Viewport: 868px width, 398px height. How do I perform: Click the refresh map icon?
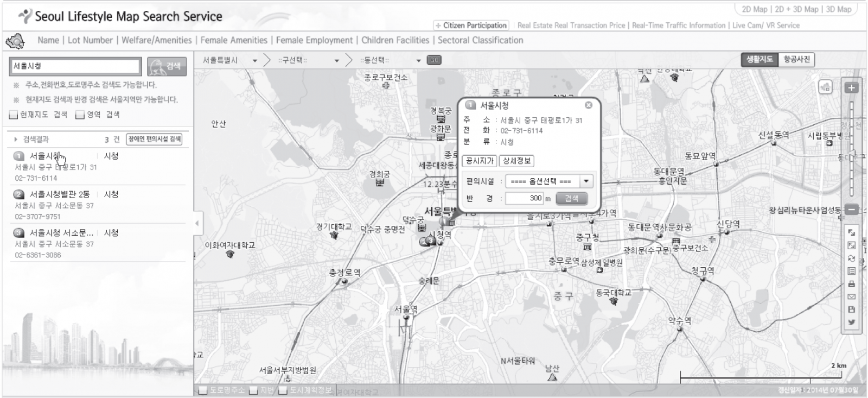click(x=851, y=258)
